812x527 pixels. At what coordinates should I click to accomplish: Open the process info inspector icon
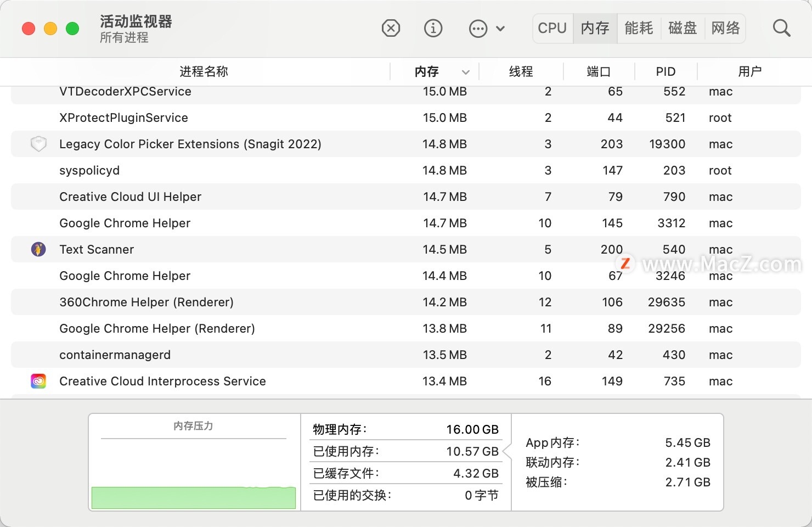click(433, 28)
